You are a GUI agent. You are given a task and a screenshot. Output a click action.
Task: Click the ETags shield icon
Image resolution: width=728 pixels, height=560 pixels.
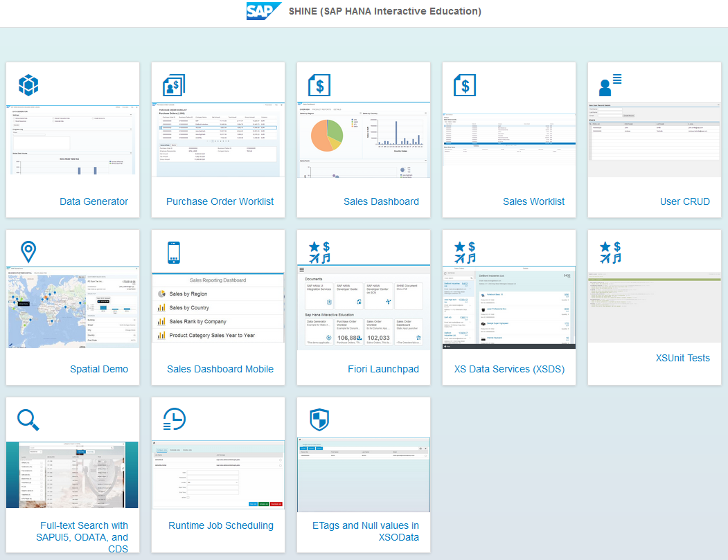tap(319, 419)
